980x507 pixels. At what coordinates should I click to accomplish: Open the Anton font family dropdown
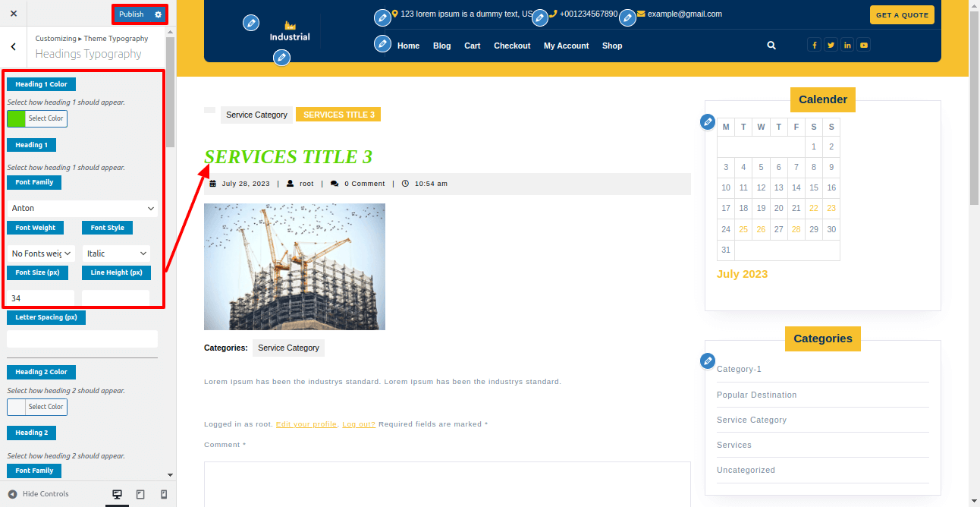82,208
